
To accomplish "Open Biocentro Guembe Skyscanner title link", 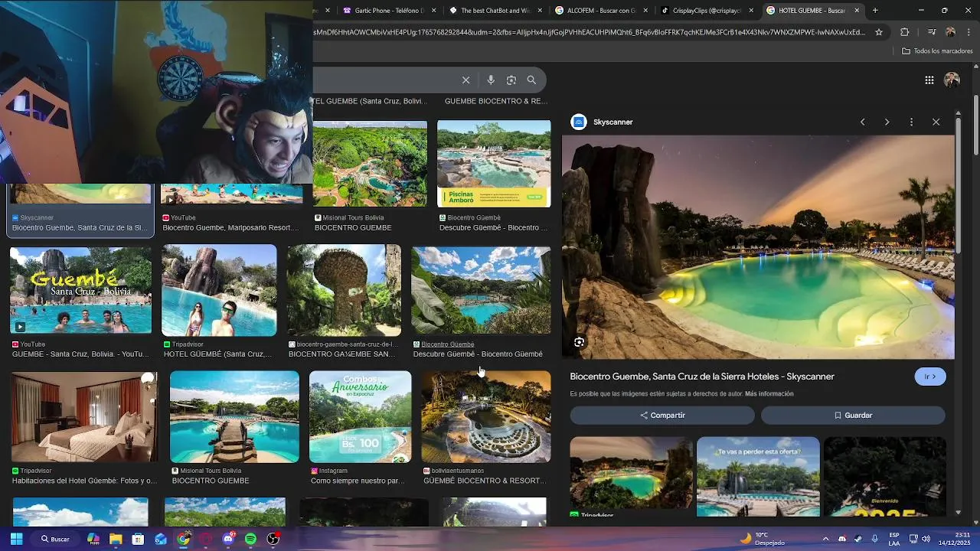I will pyautogui.click(x=702, y=377).
